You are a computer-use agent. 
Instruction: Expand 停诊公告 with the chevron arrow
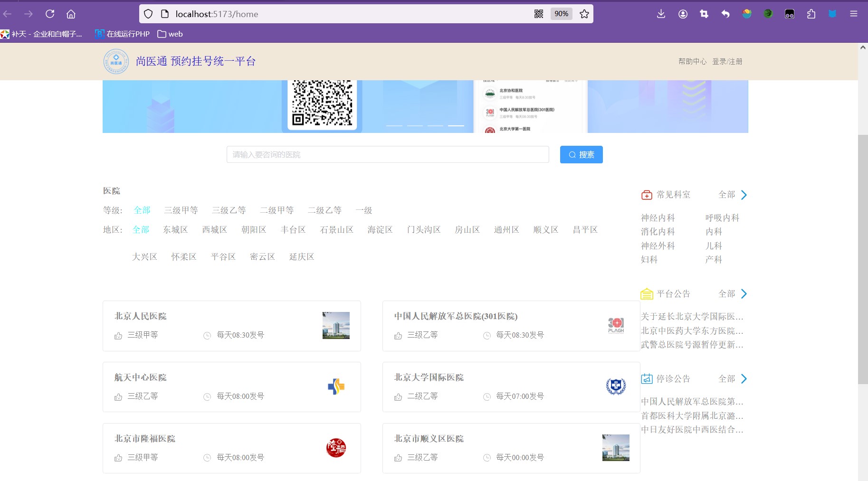(744, 379)
